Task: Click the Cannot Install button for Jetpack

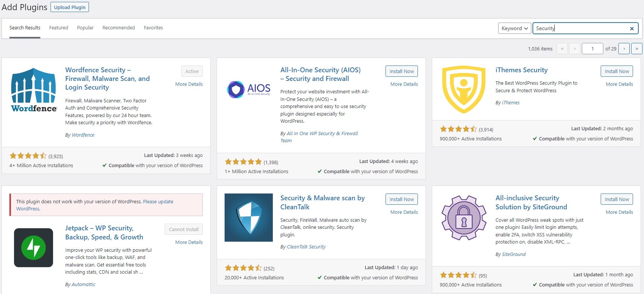Action: click(184, 229)
